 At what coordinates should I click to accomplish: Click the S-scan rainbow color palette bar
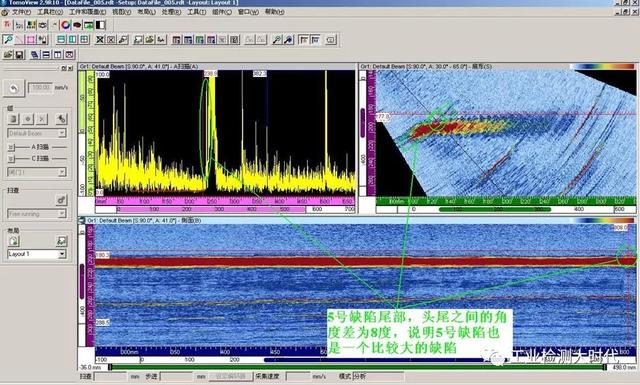pyautogui.click(x=603, y=66)
